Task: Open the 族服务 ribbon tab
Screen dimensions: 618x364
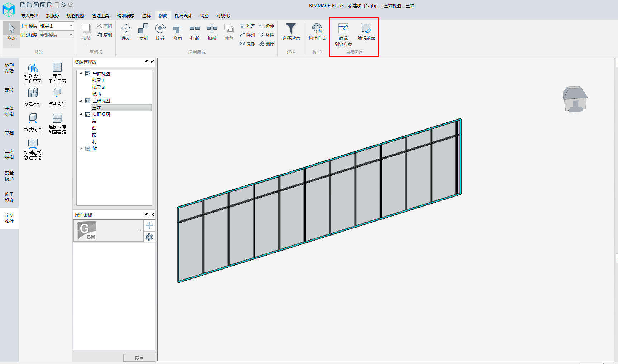Action: (53, 16)
